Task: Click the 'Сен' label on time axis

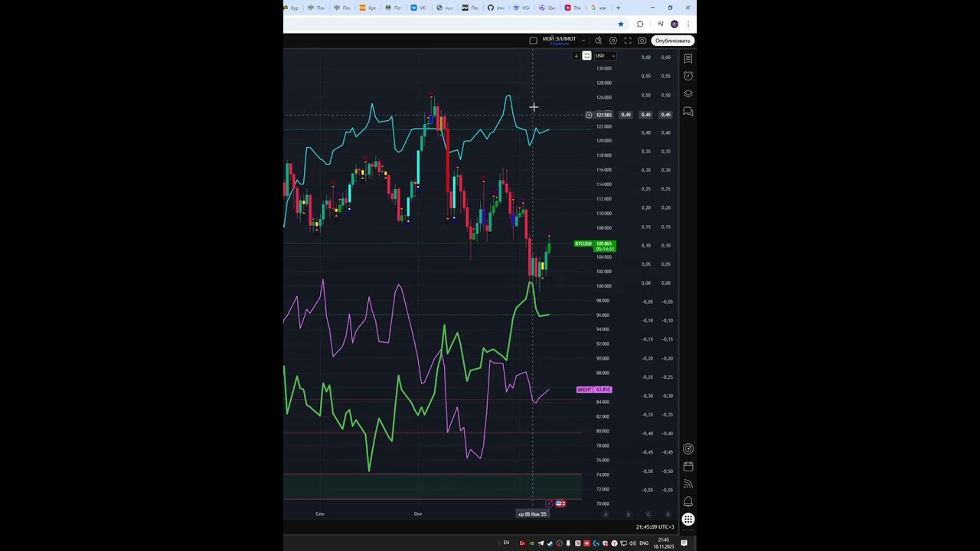Action: 320,514
